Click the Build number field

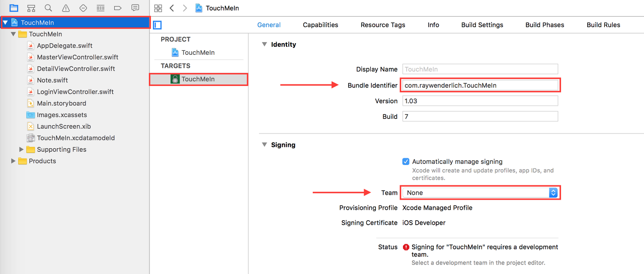click(480, 117)
